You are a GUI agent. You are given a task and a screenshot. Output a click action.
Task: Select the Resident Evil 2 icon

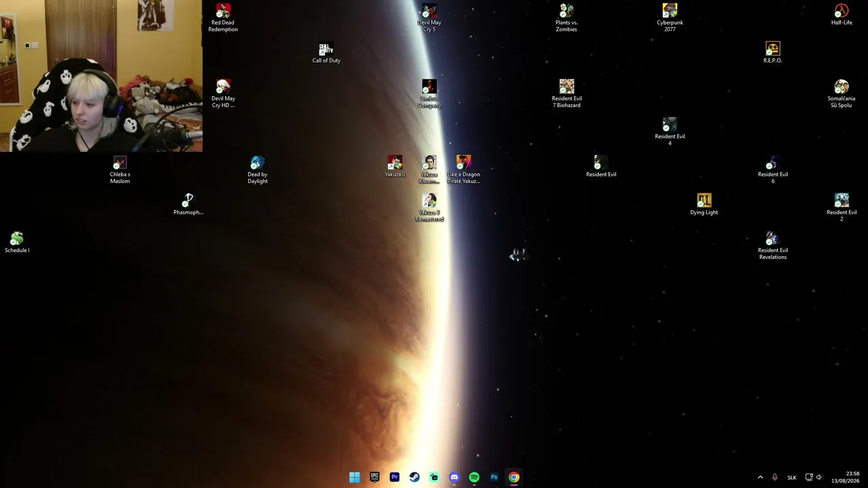click(x=842, y=207)
